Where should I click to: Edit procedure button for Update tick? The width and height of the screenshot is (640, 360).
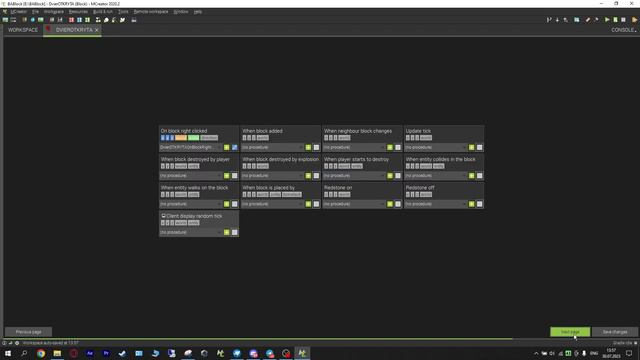pyautogui.click(x=480, y=147)
